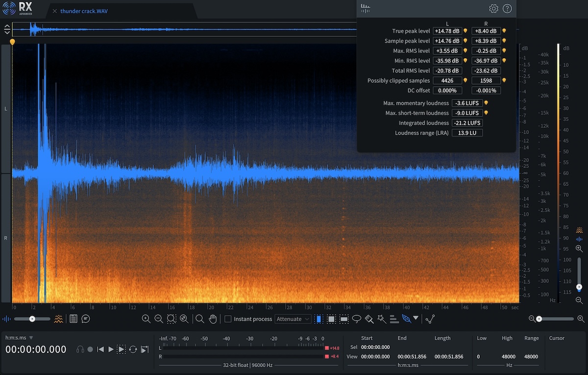The image size is (588, 375).
Task: Click the Loudness range value 13.9 LU
Action: [467, 133]
